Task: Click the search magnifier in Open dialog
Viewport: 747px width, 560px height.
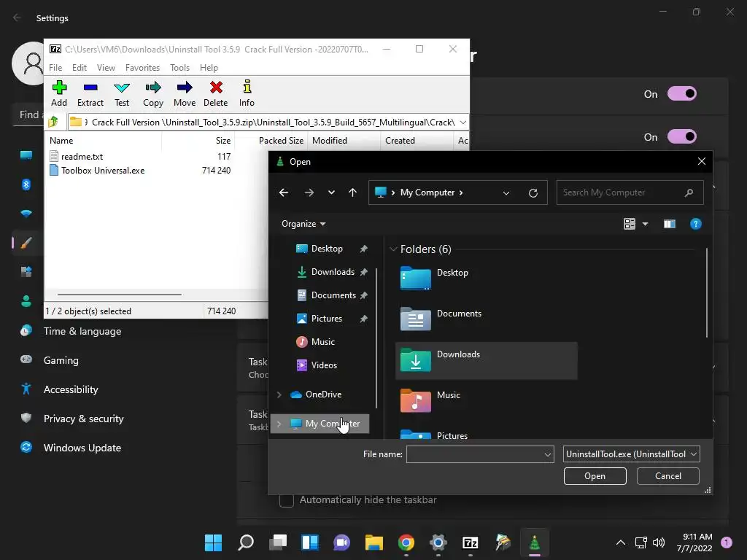Action: point(689,192)
